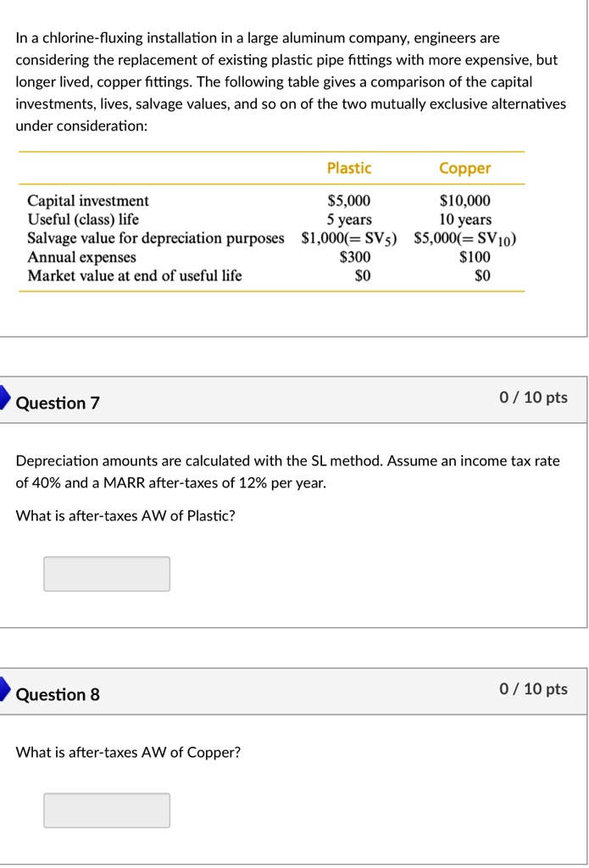The width and height of the screenshot is (589, 868).
Task: Click Question 8's 0 / 10 pts score
Action: 534,689
